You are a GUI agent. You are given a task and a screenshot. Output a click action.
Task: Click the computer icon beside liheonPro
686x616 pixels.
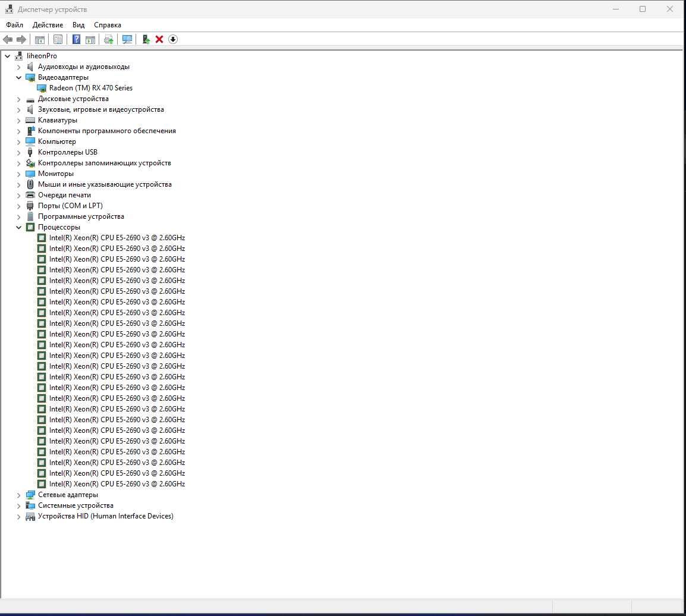pyautogui.click(x=19, y=56)
